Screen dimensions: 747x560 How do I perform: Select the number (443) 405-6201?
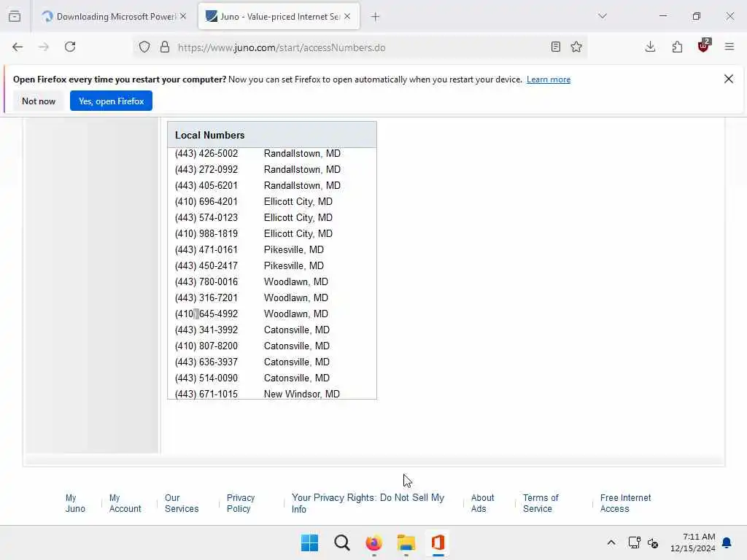tap(206, 186)
